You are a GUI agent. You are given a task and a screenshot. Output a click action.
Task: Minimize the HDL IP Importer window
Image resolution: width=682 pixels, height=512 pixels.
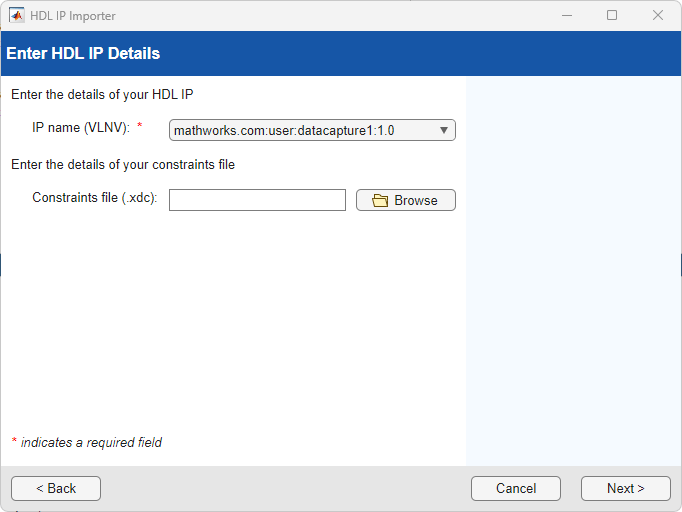566,15
